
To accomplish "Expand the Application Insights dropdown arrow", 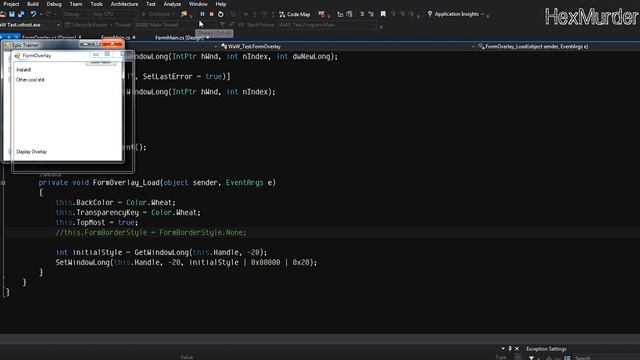I will tap(482, 14).
